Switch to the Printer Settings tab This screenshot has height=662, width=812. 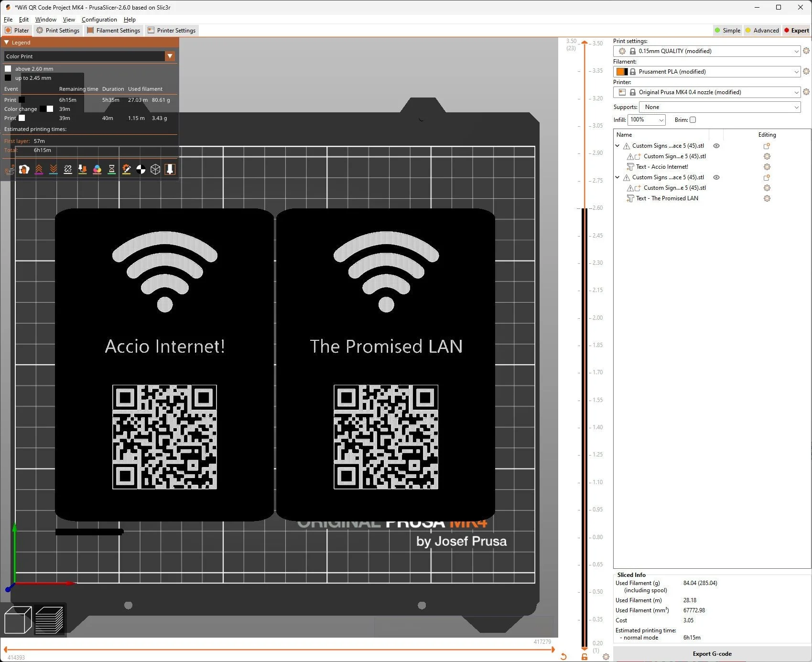[172, 30]
